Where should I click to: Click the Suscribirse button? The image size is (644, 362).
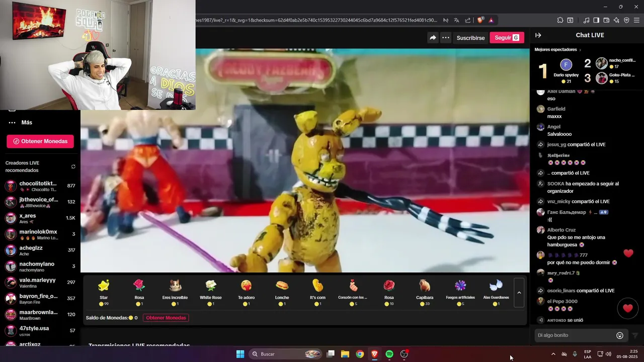pos(470,38)
